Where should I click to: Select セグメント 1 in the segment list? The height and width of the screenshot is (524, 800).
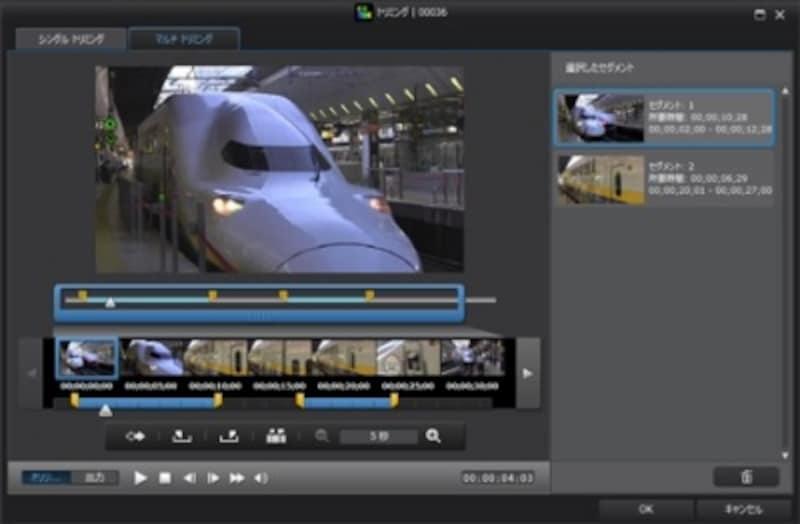point(664,118)
